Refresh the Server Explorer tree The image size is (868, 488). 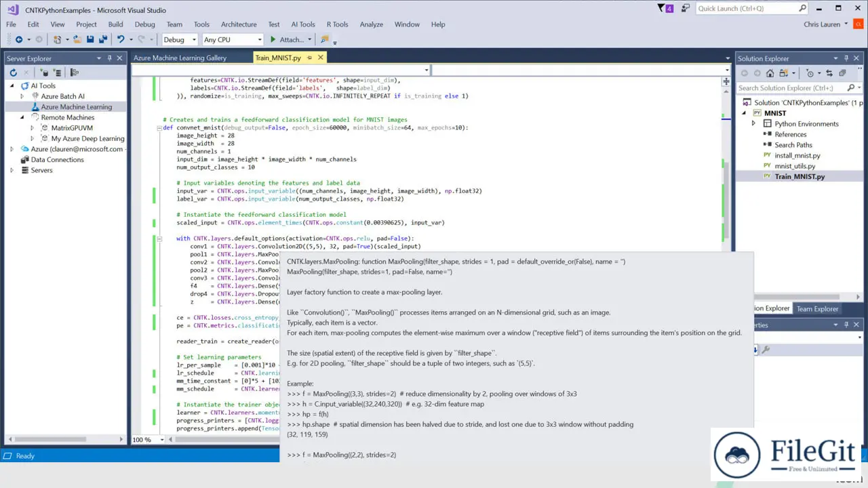coord(13,73)
